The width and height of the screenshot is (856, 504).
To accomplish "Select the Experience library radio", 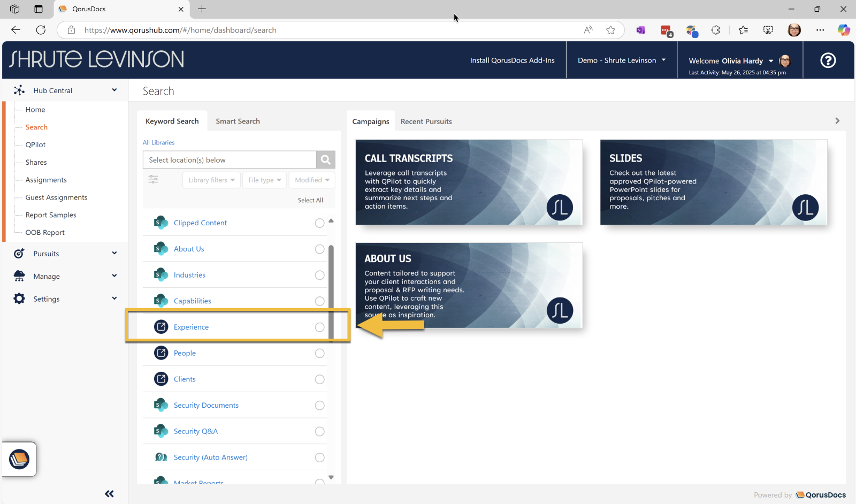I will [319, 327].
